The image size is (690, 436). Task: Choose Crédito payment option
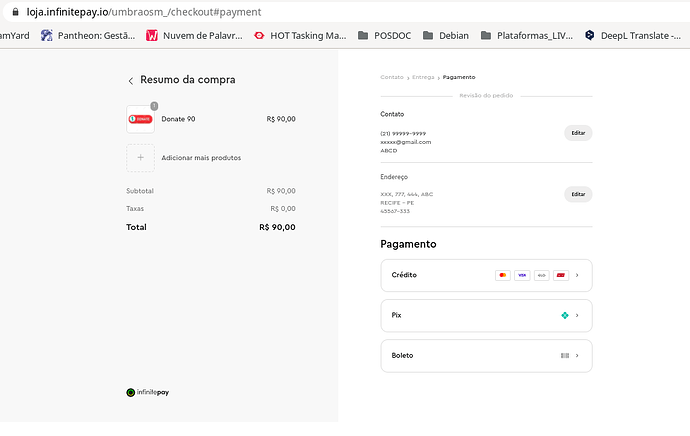(486, 275)
